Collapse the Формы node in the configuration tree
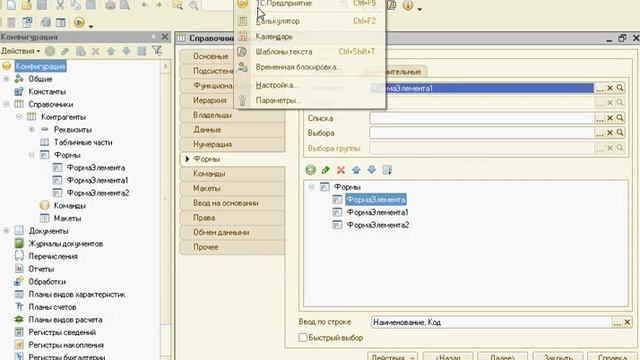The width and height of the screenshot is (640, 360). (31, 155)
